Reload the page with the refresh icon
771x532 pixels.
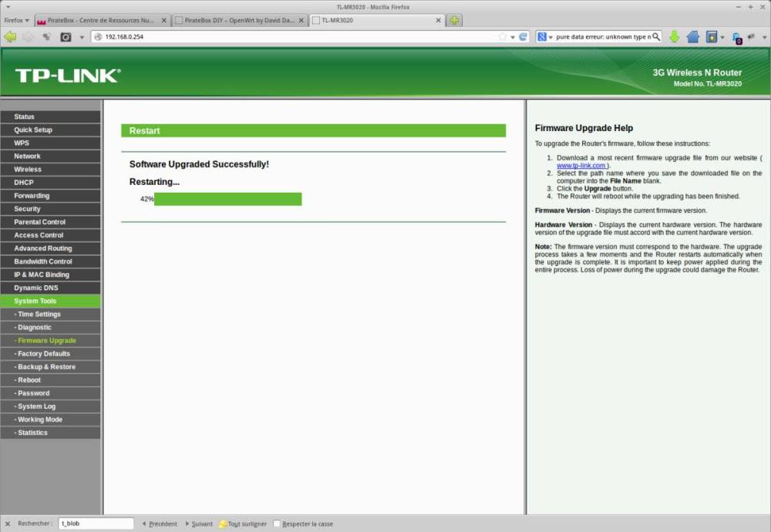click(x=524, y=37)
